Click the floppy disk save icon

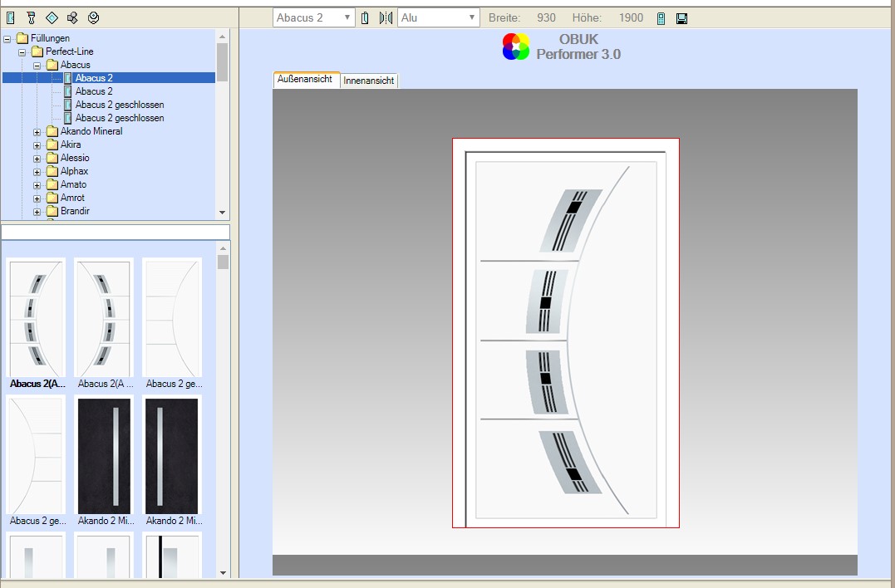tap(681, 18)
